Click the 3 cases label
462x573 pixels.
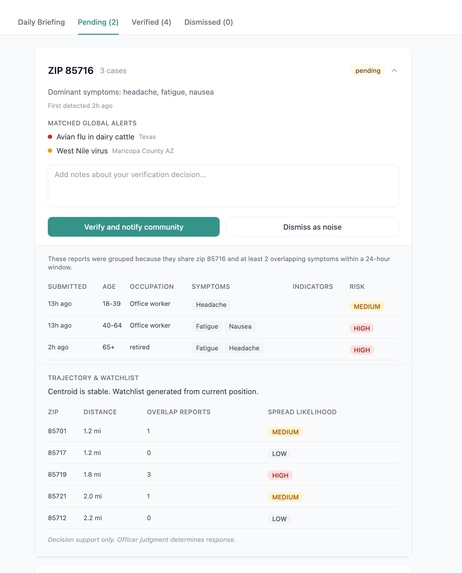click(x=113, y=71)
